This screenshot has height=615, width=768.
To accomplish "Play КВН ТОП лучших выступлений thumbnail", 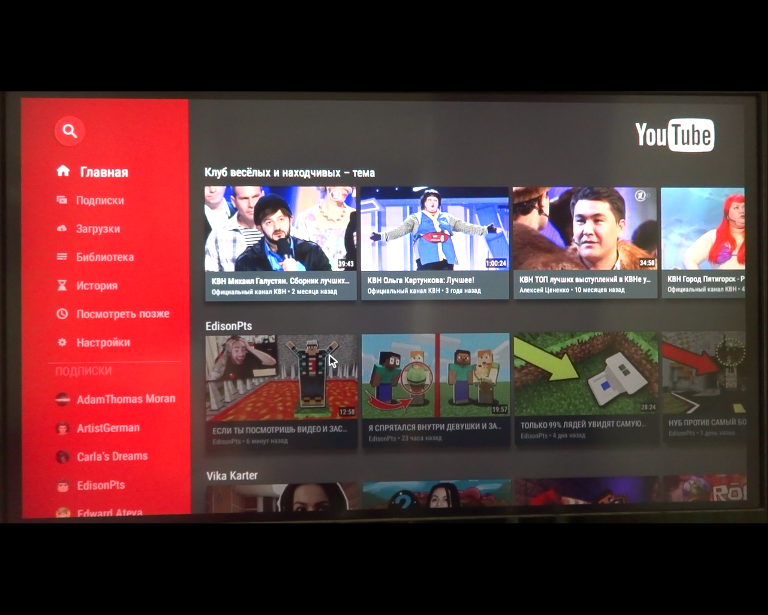I will pos(585,228).
